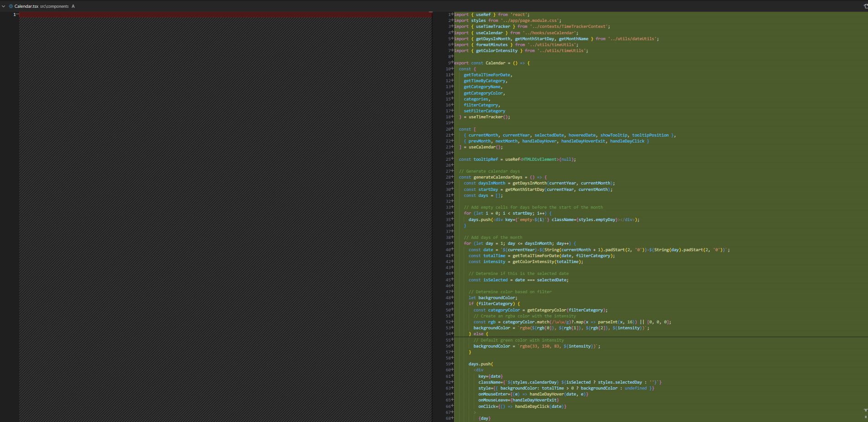The width and height of the screenshot is (868, 422).
Task: Click the import useRef from 'react' line
Action: tap(492, 15)
